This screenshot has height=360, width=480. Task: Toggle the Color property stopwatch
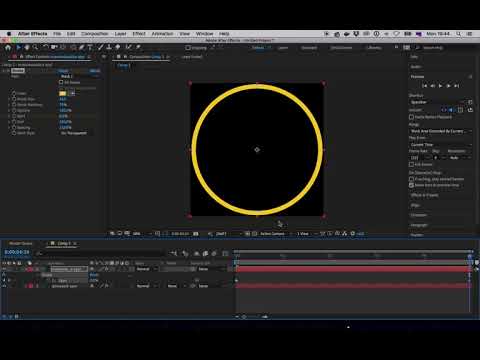coord(14,93)
